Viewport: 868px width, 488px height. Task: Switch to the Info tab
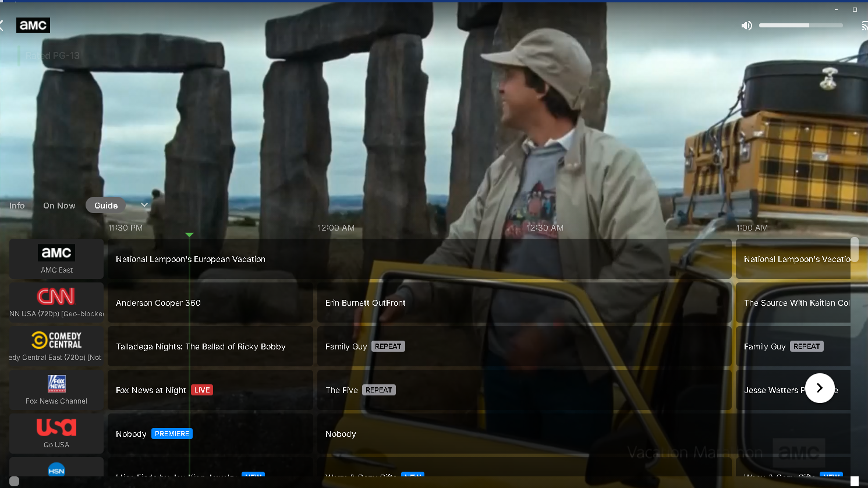pyautogui.click(x=17, y=206)
